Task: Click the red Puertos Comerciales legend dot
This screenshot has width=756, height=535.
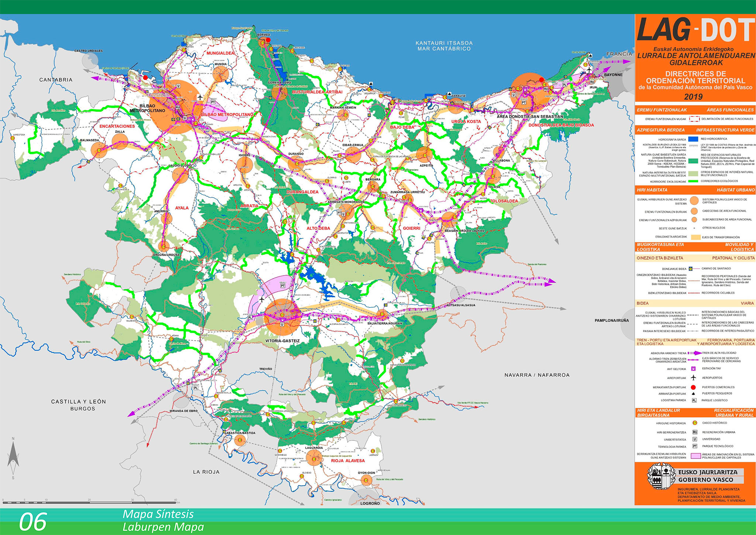Action: tap(694, 387)
